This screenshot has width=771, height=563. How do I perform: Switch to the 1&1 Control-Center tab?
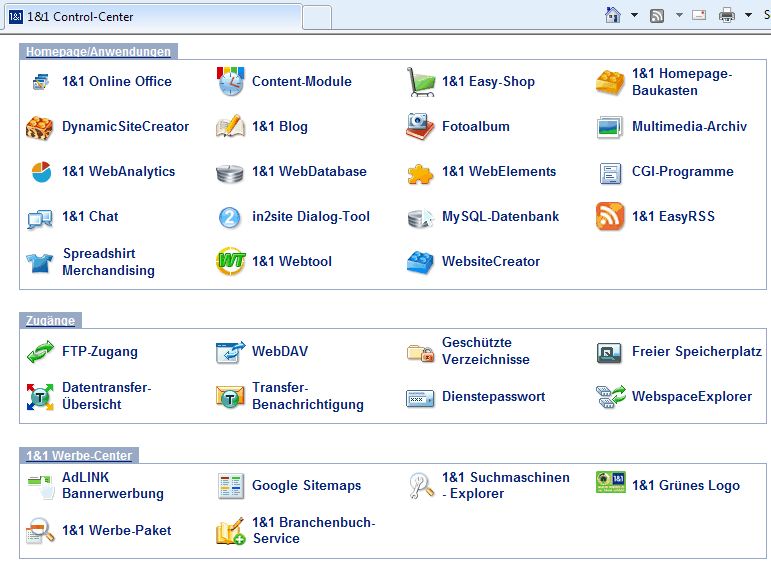150,17
